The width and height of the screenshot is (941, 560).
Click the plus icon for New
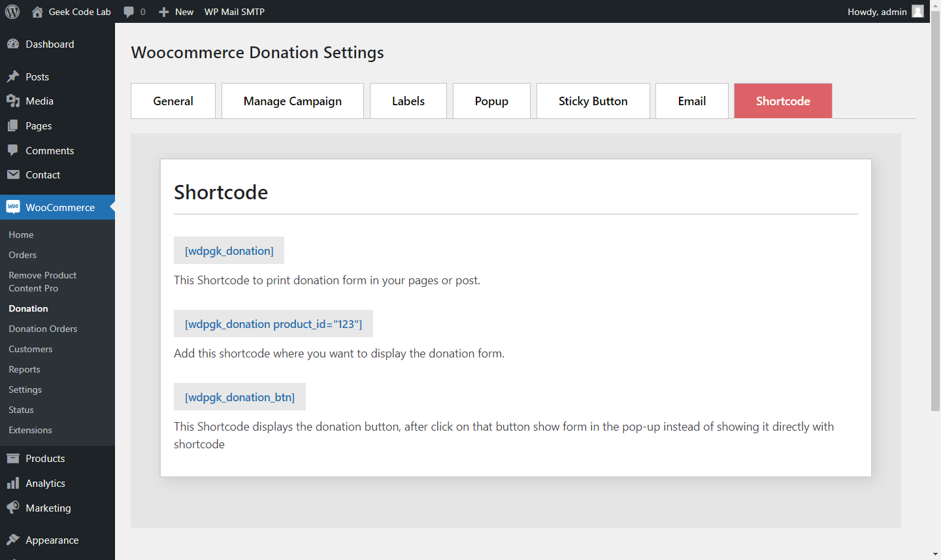tap(164, 12)
